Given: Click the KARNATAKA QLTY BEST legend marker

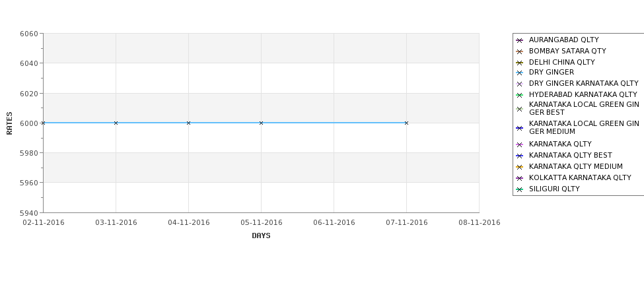Looking at the screenshot, I should tap(520, 156).
